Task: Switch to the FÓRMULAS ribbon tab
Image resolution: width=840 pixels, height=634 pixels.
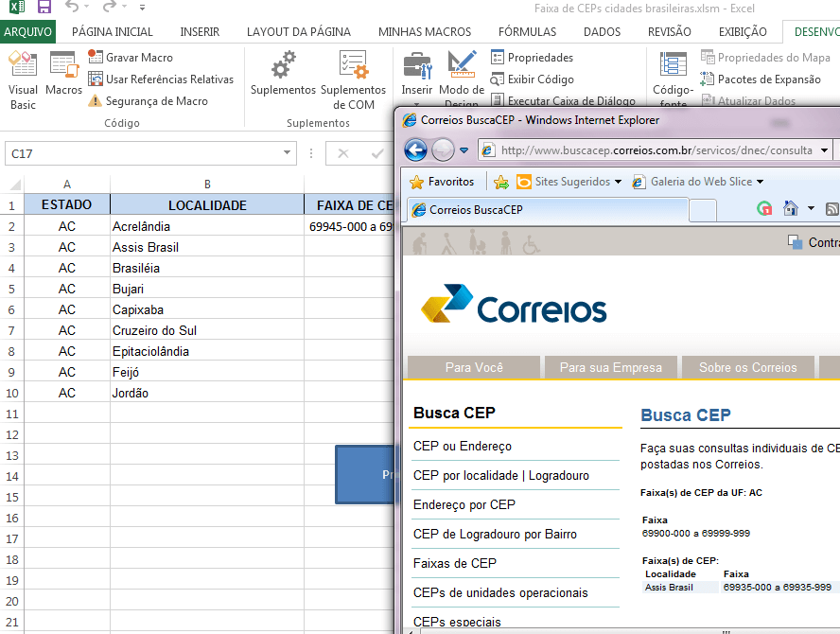Action: [x=527, y=31]
